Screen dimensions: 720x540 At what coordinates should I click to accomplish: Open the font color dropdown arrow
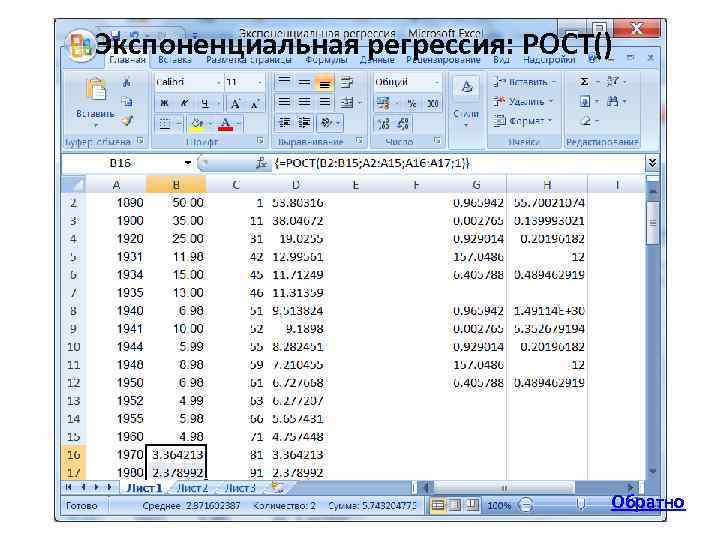239,124
